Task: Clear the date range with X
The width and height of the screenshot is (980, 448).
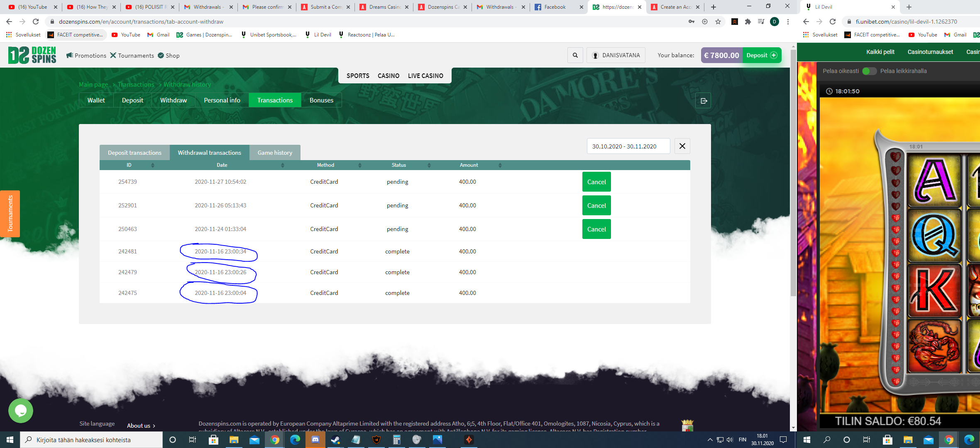Action: coord(682,146)
